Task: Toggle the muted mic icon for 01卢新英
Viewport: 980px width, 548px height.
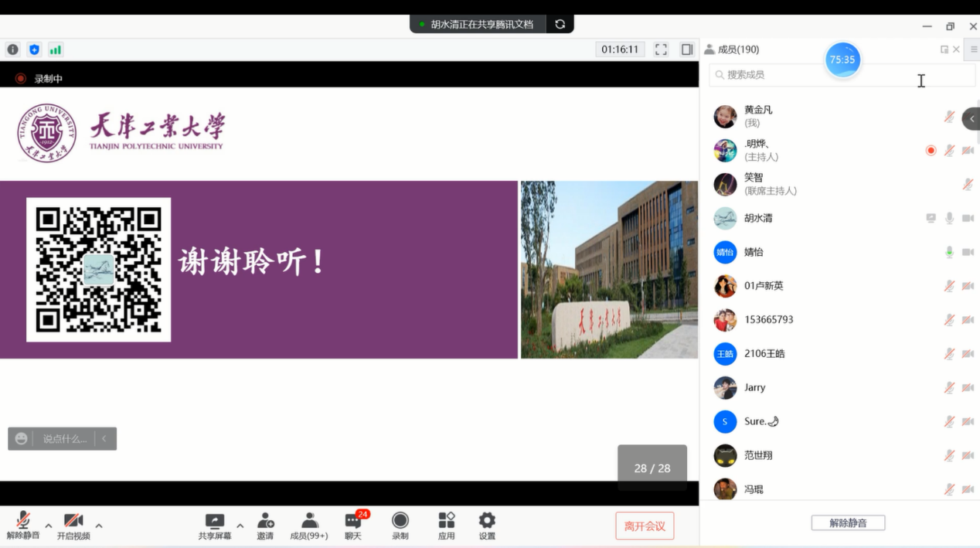Action: point(949,286)
